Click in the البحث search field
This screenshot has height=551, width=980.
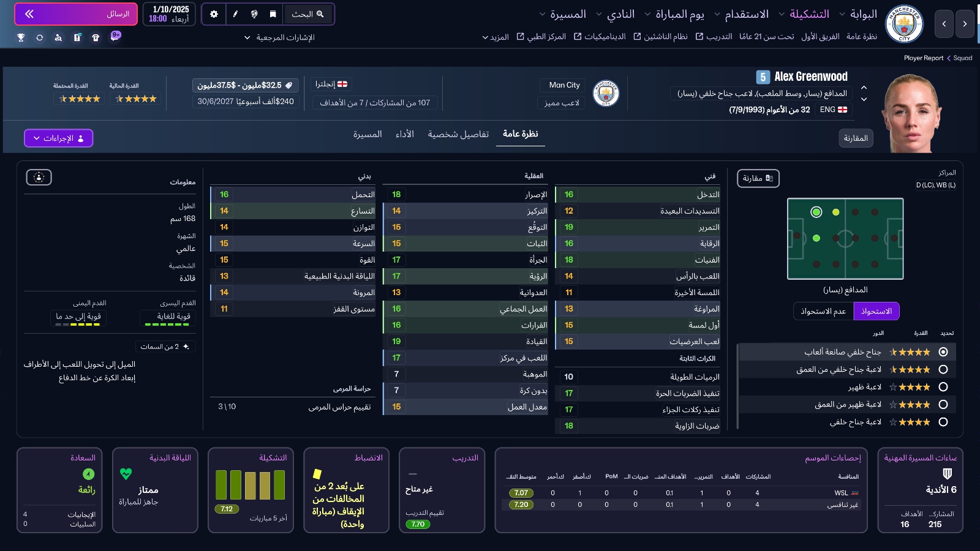(309, 14)
